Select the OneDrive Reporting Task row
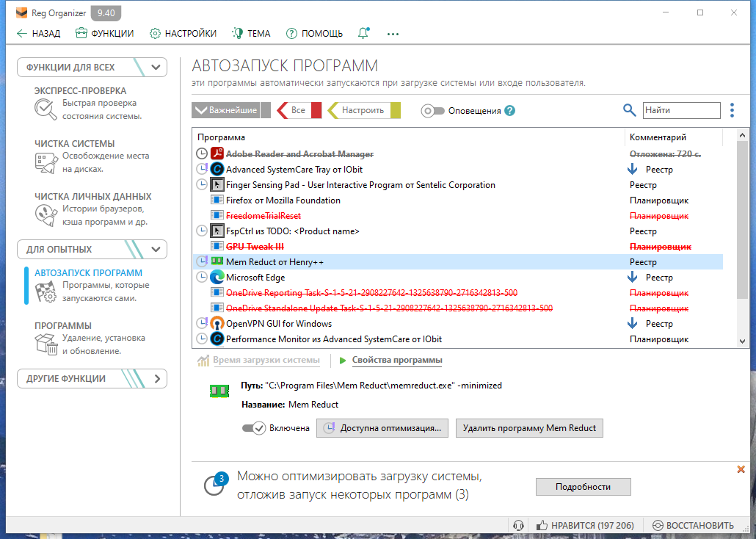756x539 pixels. coord(457,293)
